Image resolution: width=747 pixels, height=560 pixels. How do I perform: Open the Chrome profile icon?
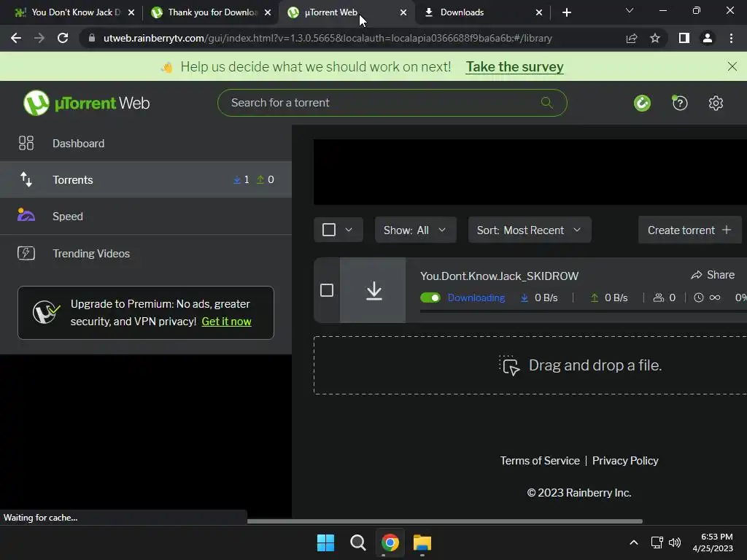(708, 38)
